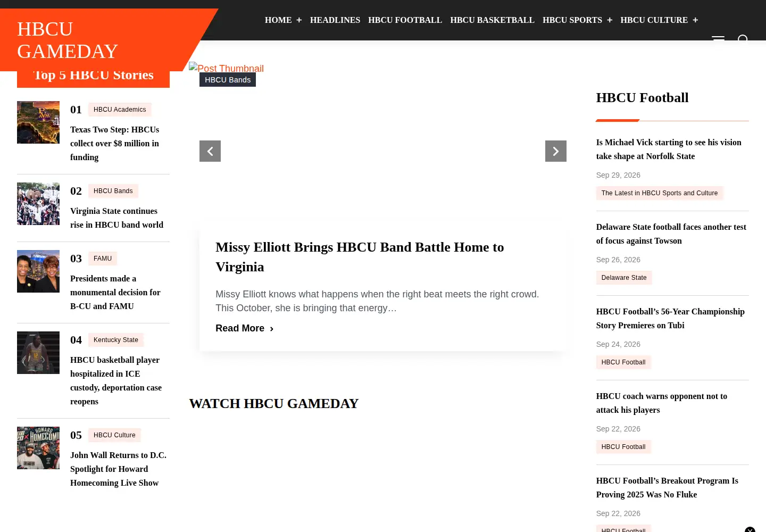
Task: Expand the HBCU SPORTS submenu plus icon
Action: pyautogui.click(x=610, y=20)
